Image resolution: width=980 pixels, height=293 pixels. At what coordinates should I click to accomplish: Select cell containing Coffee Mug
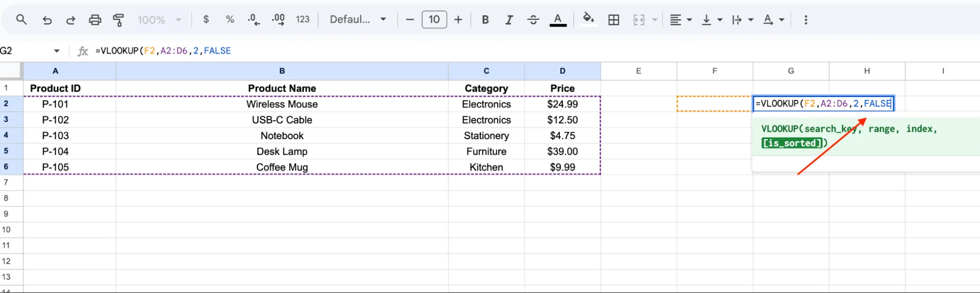tap(282, 167)
